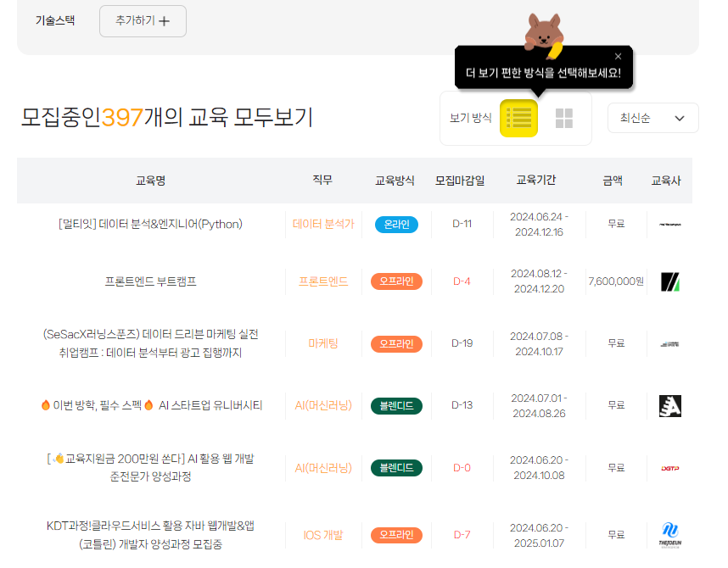Click the 모집마감일 column header
Image resolution: width=728 pixels, height=568 pixels.
tap(460, 181)
